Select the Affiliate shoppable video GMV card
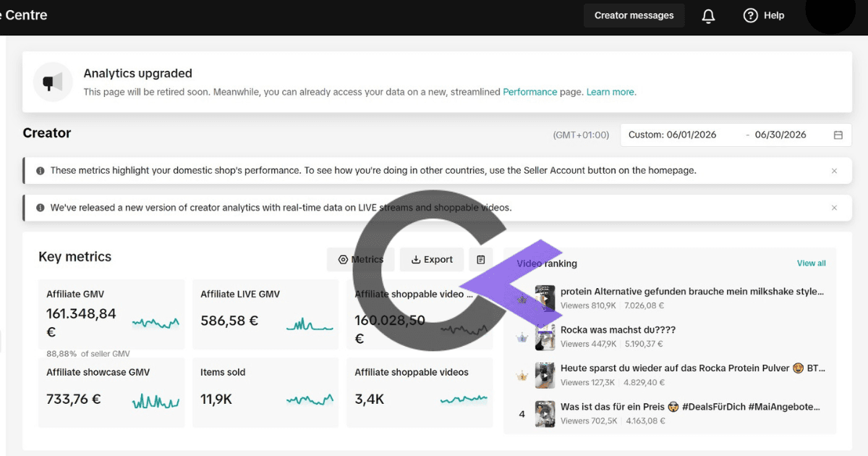This screenshot has height=456, width=868. point(420,315)
